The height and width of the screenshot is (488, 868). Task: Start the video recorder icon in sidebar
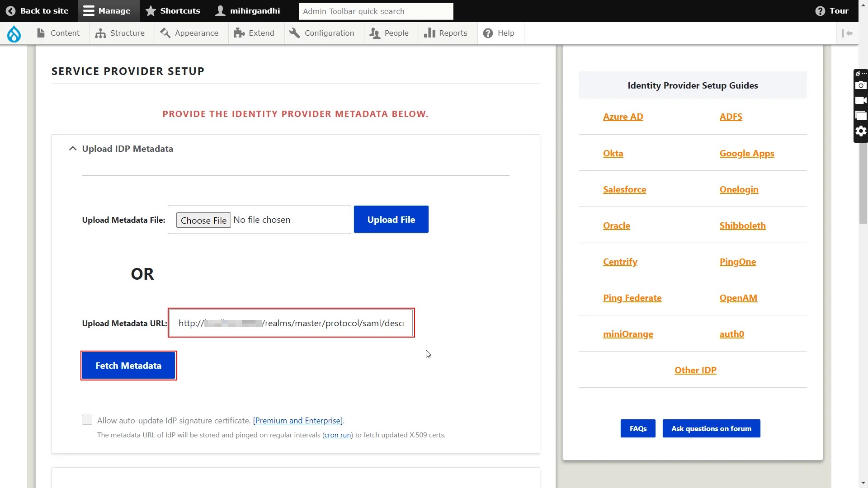pyautogui.click(x=861, y=100)
